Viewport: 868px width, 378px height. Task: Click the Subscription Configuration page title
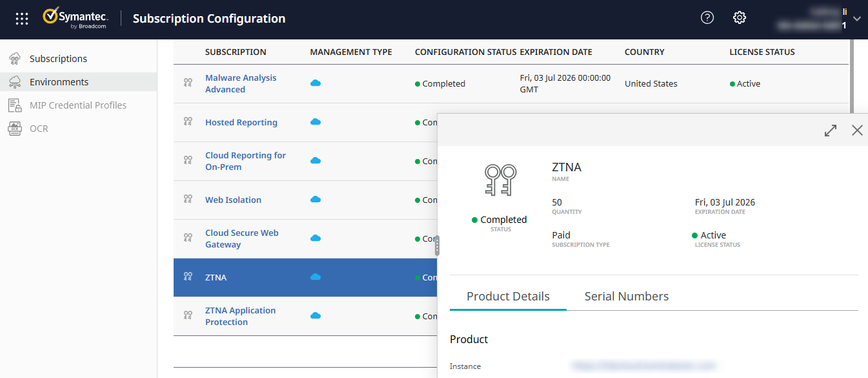tap(209, 19)
